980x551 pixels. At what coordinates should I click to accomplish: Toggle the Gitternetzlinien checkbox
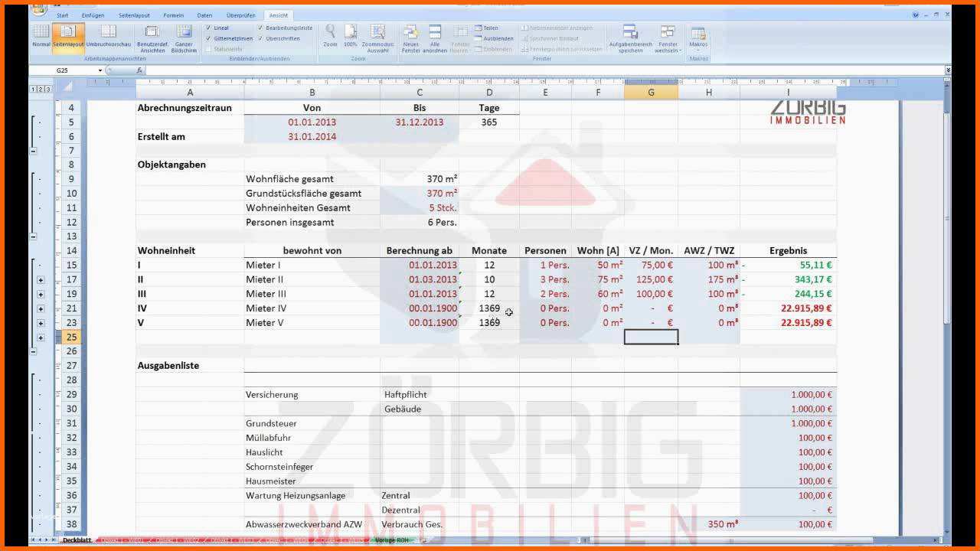208,38
